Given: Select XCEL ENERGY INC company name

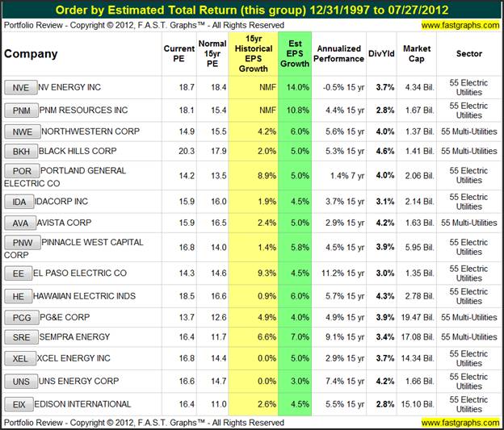Looking at the screenshot, I should click(73, 358).
